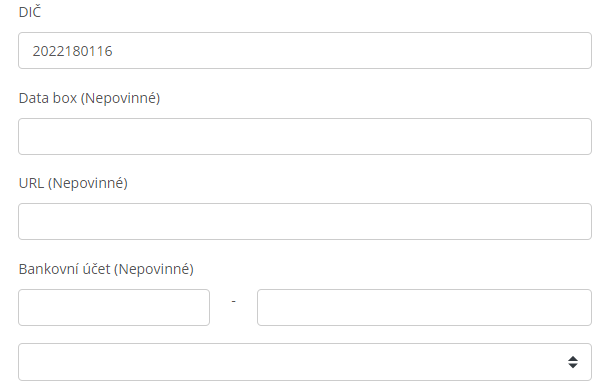Click the word Nepovinné beside Bankovní účet
614x392 pixels.
pos(154,269)
